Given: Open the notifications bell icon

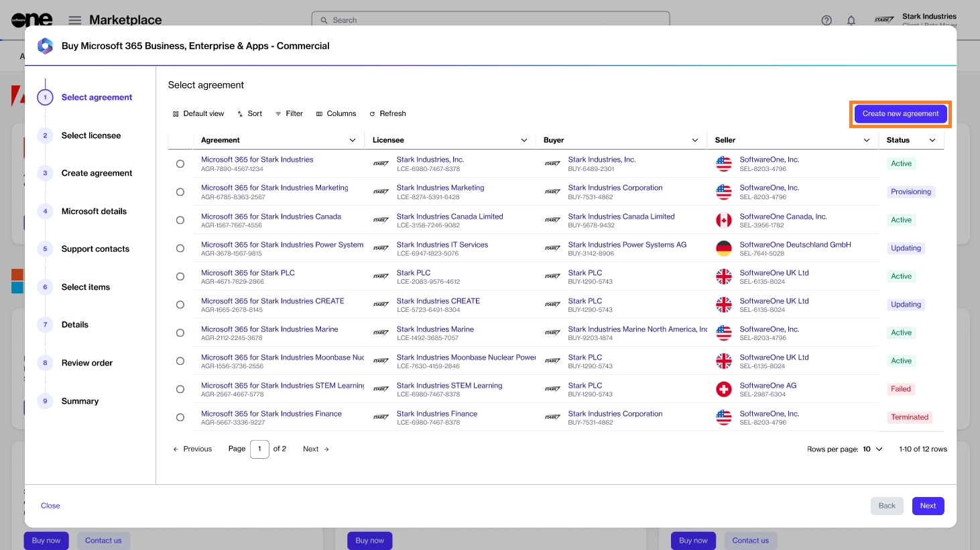Looking at the screenshot, I should [x=851, y=20].
